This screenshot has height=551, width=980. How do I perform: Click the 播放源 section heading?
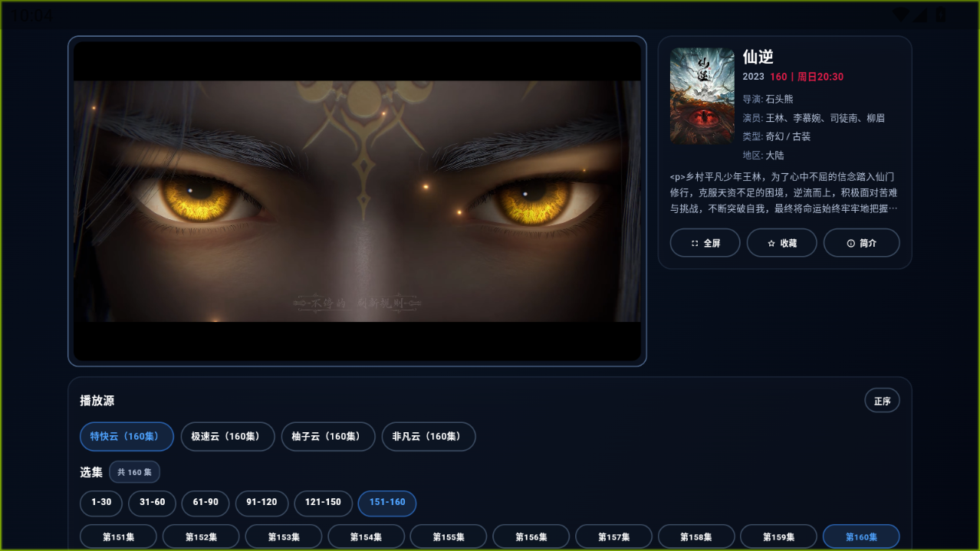tap(97, 401)
